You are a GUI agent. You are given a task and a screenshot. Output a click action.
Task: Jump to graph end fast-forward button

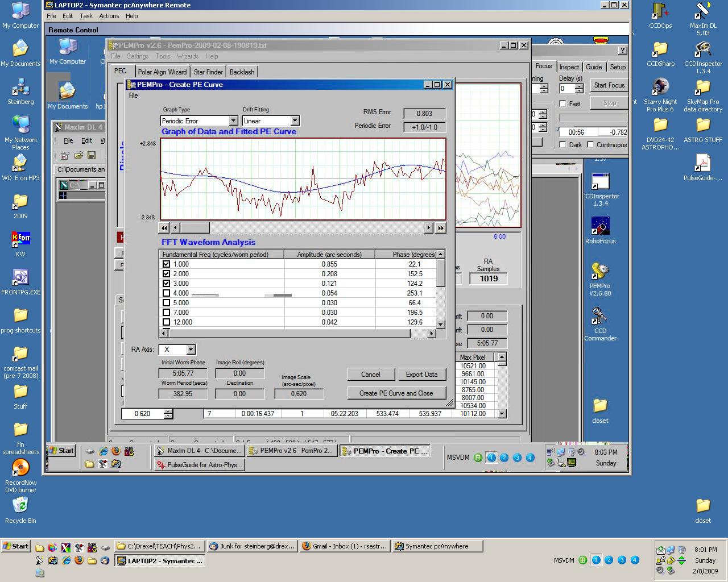pyautogui.click(x=441, y=228)
